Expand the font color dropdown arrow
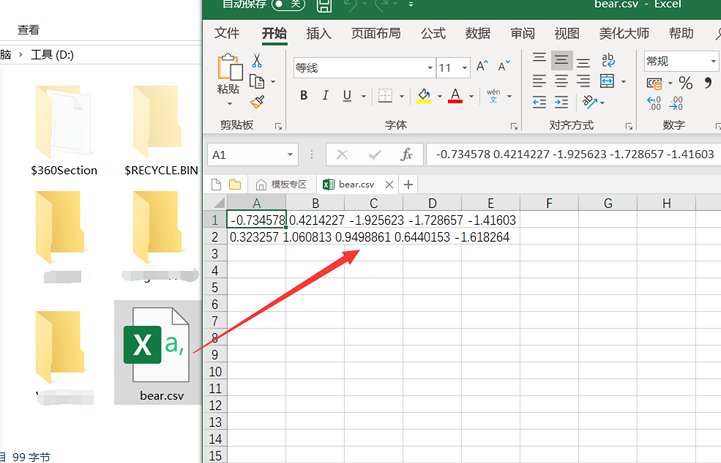721x463 pixels. pos(471,96)
